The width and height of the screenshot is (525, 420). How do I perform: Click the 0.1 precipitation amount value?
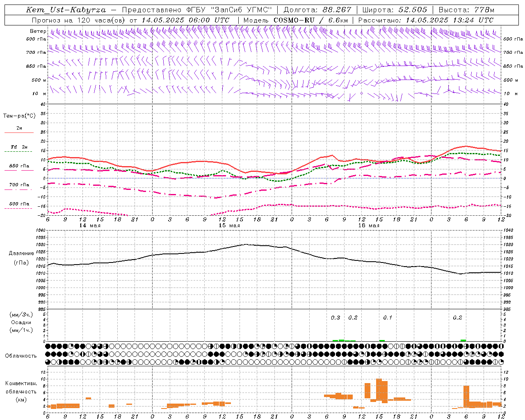(x=388, y=317)
